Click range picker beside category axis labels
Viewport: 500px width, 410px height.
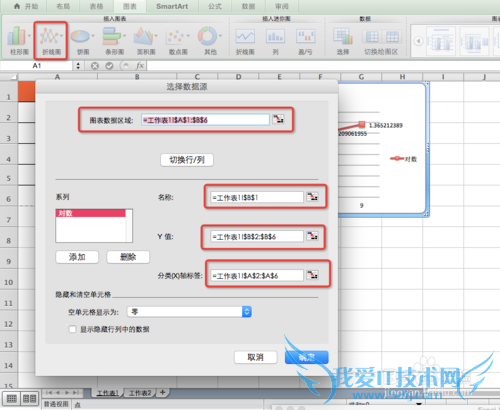tap(312, 275)
